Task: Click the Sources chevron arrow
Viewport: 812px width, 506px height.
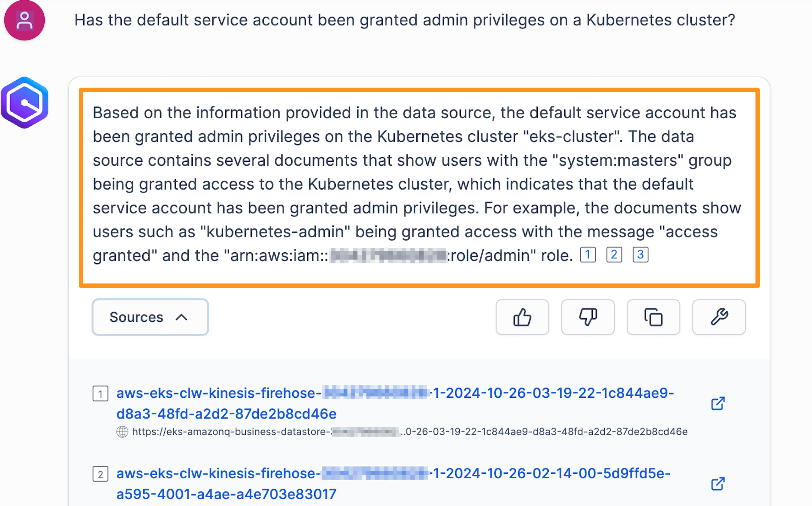Action: coord(182,317)
